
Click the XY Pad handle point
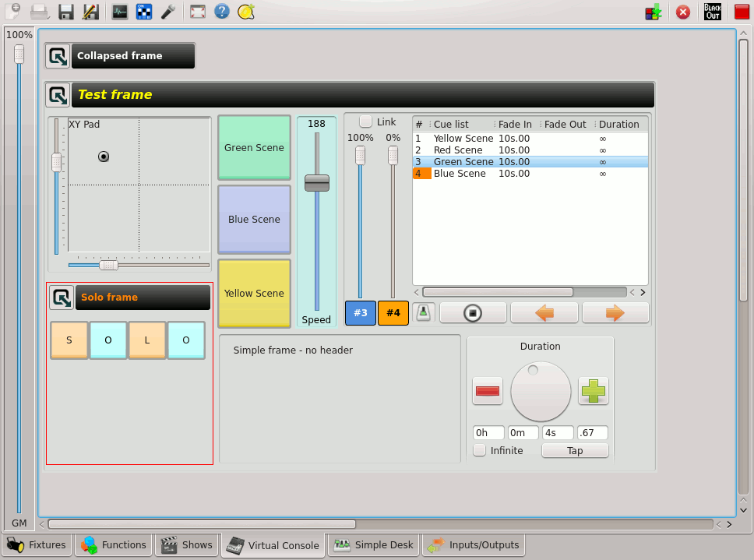(104, 157)
